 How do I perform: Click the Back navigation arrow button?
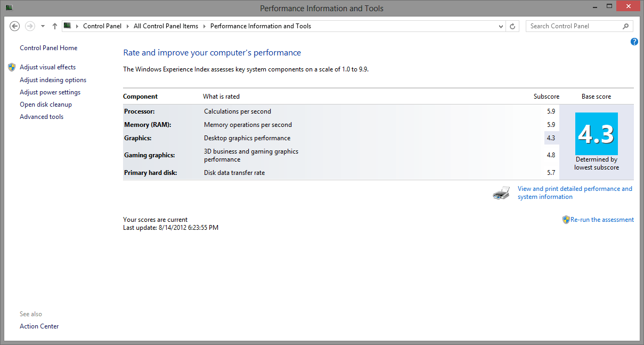15,26
